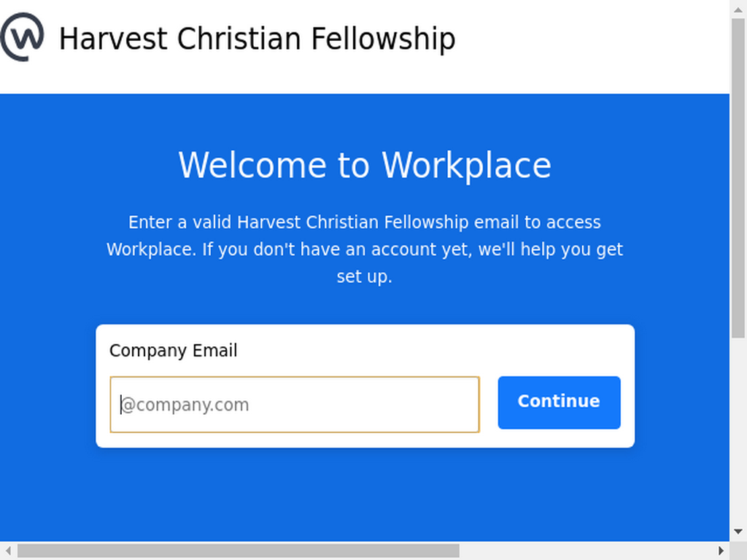Image resolution: width=747 pixels, height=560 pixels.
Task: Click empty horizontal scrollbar track right of thumb
Action: pos(586,551)
